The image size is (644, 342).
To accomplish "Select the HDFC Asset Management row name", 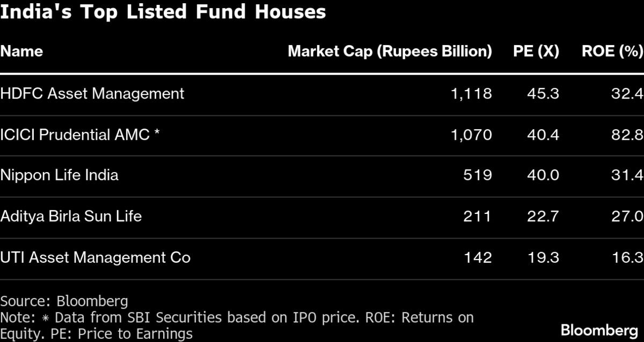I will tap(92, 94).
